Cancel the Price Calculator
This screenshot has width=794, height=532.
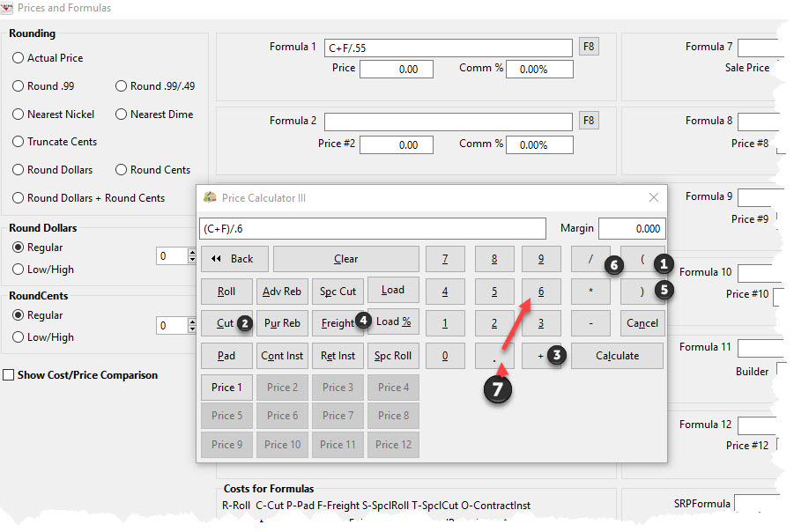(x=642, y=322)
